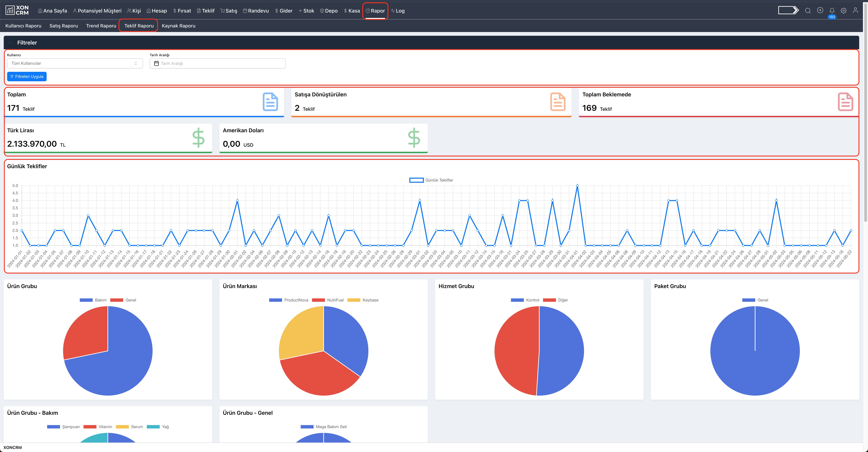Toggle Bakım legend in Ürün Grubu chart
The image size is (868, 452).
point(93,300)
